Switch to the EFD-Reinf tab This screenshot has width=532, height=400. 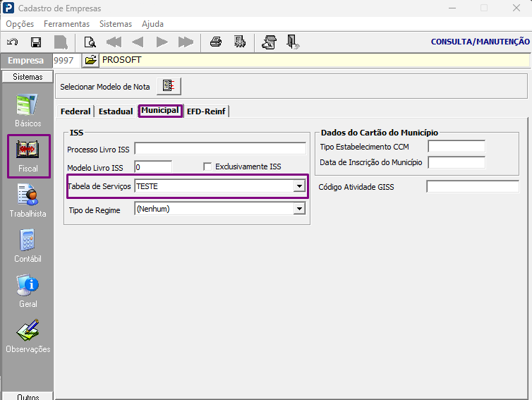(x=206, y=111)
